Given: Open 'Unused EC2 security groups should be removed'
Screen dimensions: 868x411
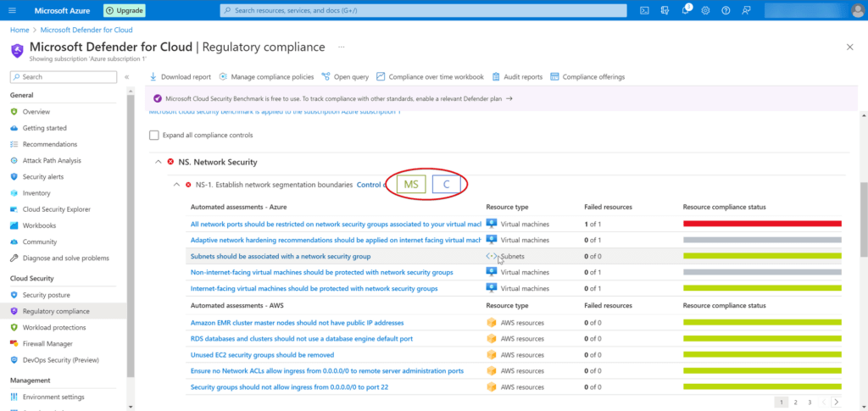Looking at the screenshot, I should tap(262, 355).
